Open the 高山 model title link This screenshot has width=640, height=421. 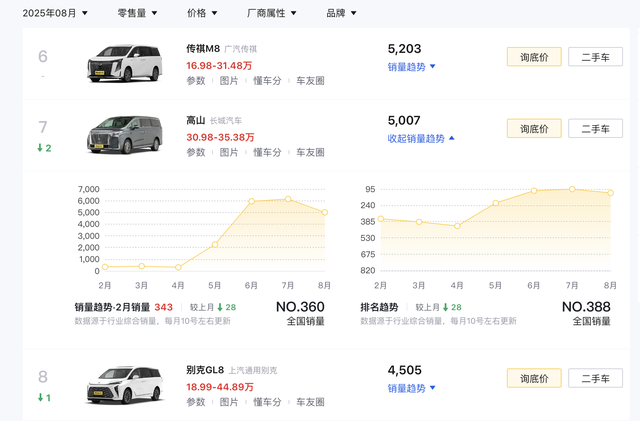pyautogui.click(x=196, y=120)
